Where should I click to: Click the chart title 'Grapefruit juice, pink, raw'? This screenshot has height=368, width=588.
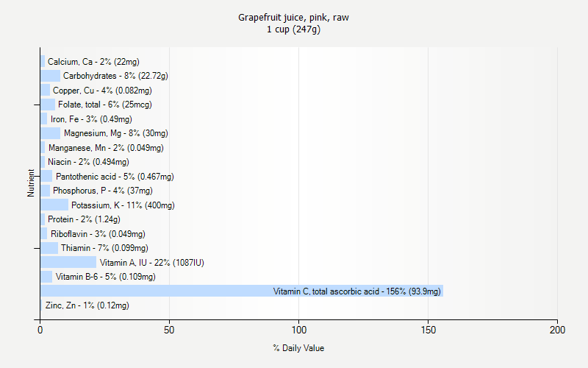(293, 18)
